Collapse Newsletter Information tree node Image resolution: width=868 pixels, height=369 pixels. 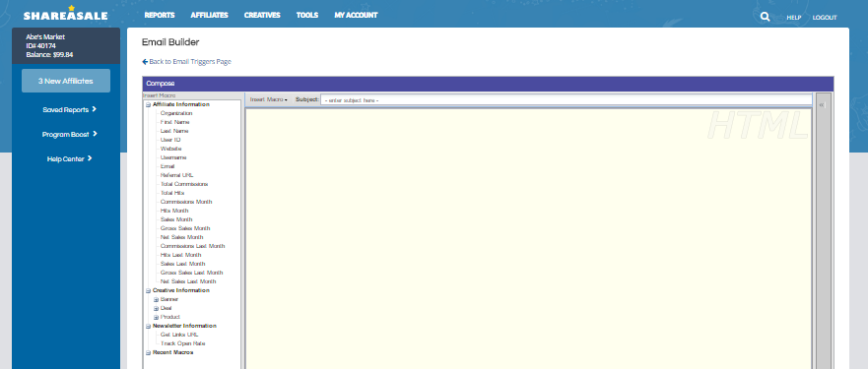(148, 326)
